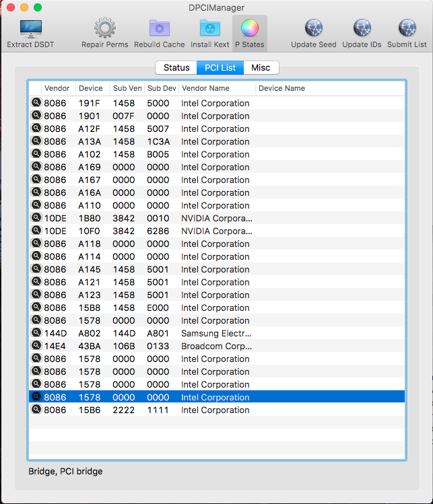Viewport: 433px width, 504px height.
Task: Click magnifier icon for Samsung A802 row
Action: pyautogui.click(x=36, y=332)
